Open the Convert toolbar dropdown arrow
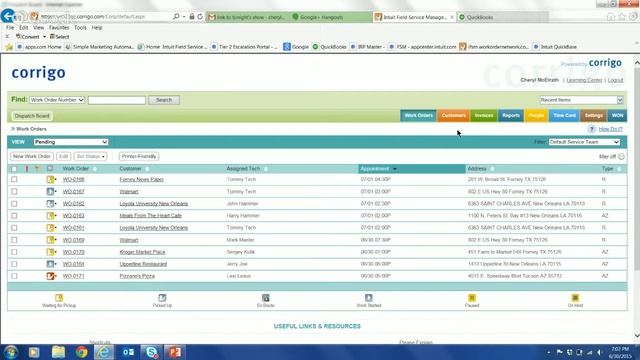 click(44, 37)
